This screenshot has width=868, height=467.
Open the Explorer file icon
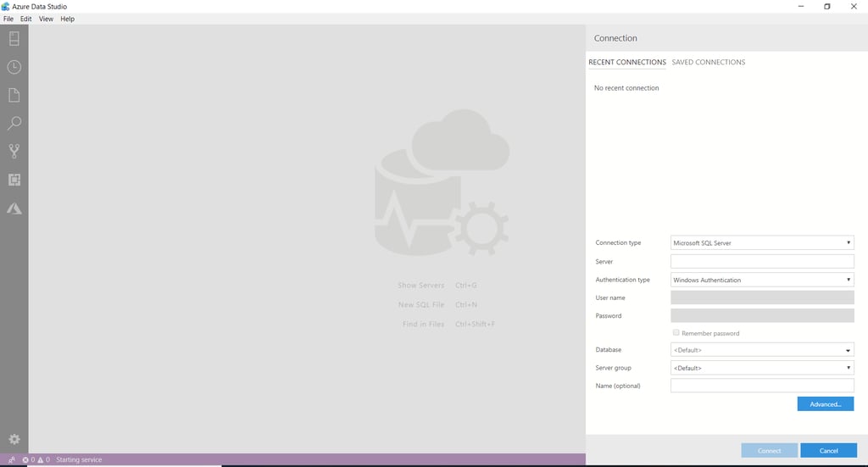click(14, 95)
